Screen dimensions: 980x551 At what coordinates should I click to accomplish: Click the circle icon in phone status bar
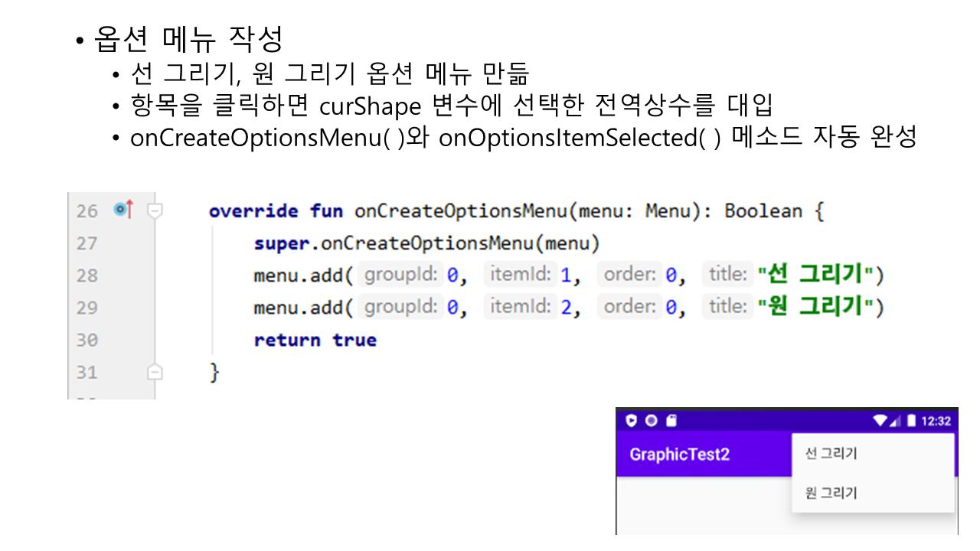[x=651, y=420]
